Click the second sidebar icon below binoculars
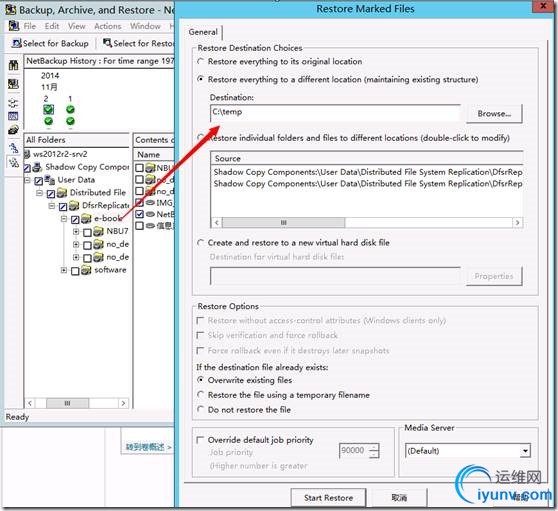 coord(13,84)
